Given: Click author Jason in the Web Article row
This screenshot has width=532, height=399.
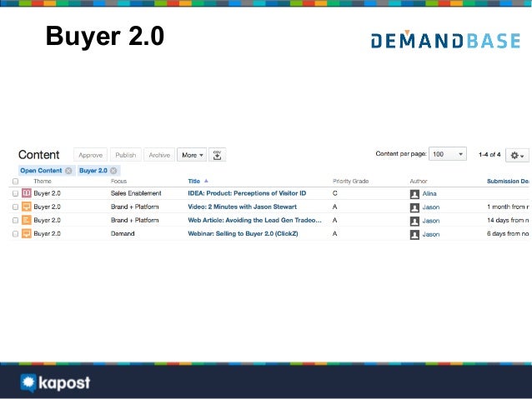Looking at the screenshot, I should point(431,221).
